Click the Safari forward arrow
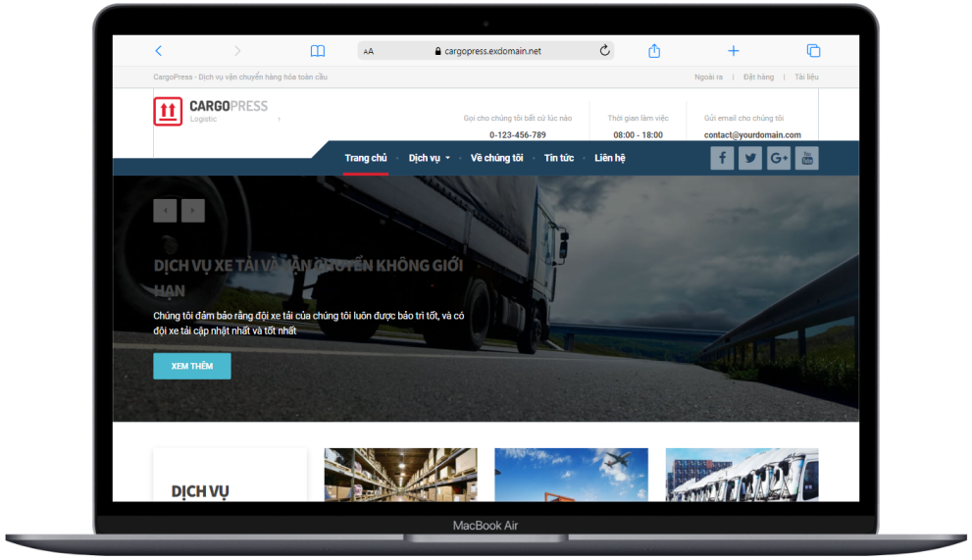 (x=237, y=51)
